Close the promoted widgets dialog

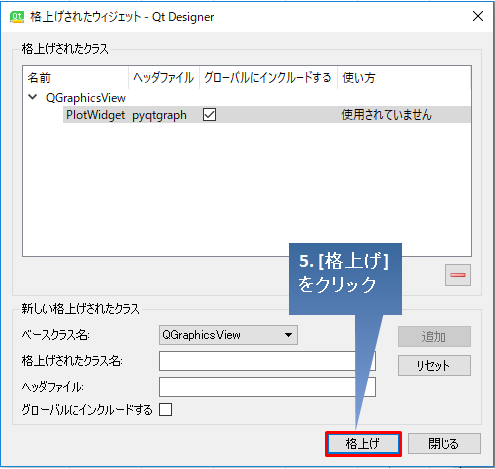point(478,16)
